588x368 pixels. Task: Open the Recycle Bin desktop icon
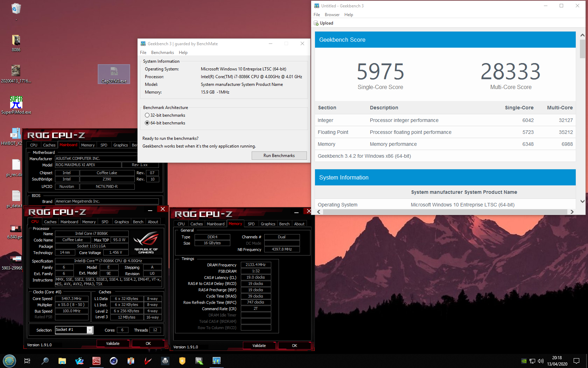pyautogui.click(x=16, y=8)
